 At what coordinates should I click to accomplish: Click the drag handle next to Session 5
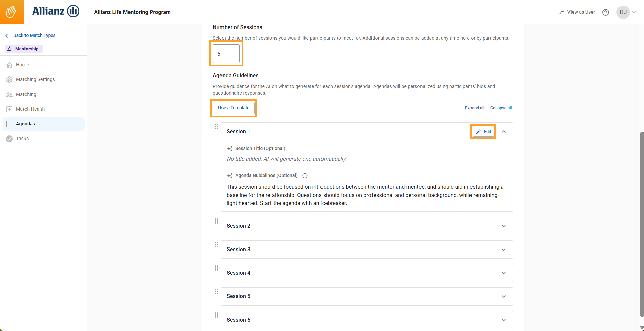click(217, 291)
